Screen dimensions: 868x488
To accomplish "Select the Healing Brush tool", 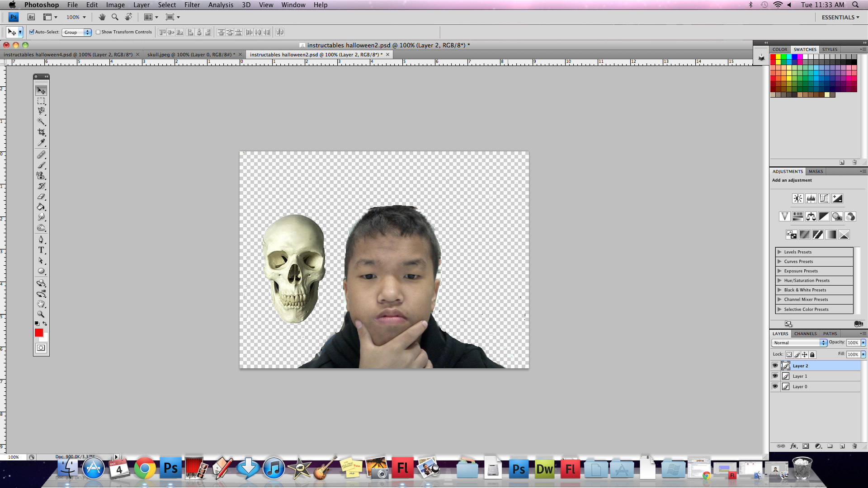I will pos(41,155).
